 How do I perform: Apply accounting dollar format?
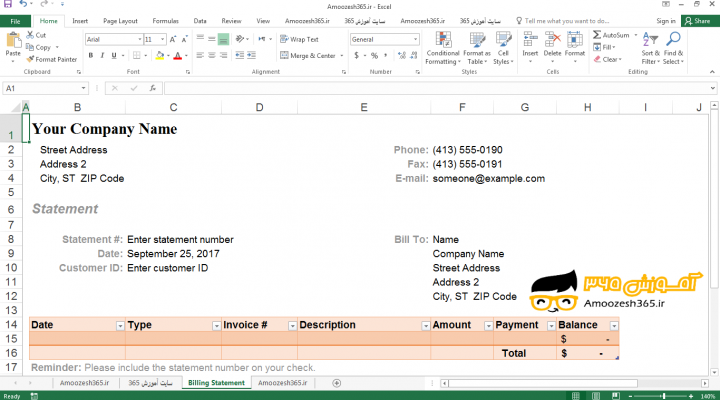click(x=356, y=56)
